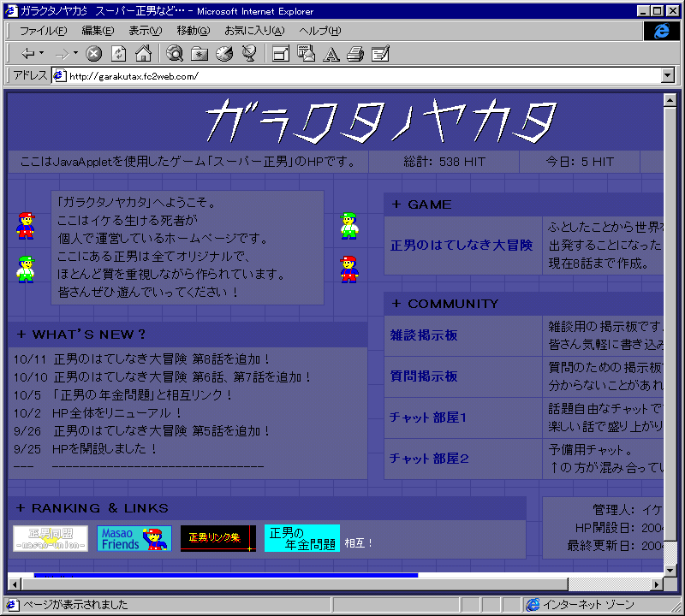Viewport: 685px width, 616px height.
Task: Click the IE document icon in the title bar
Action: (11, 11)
